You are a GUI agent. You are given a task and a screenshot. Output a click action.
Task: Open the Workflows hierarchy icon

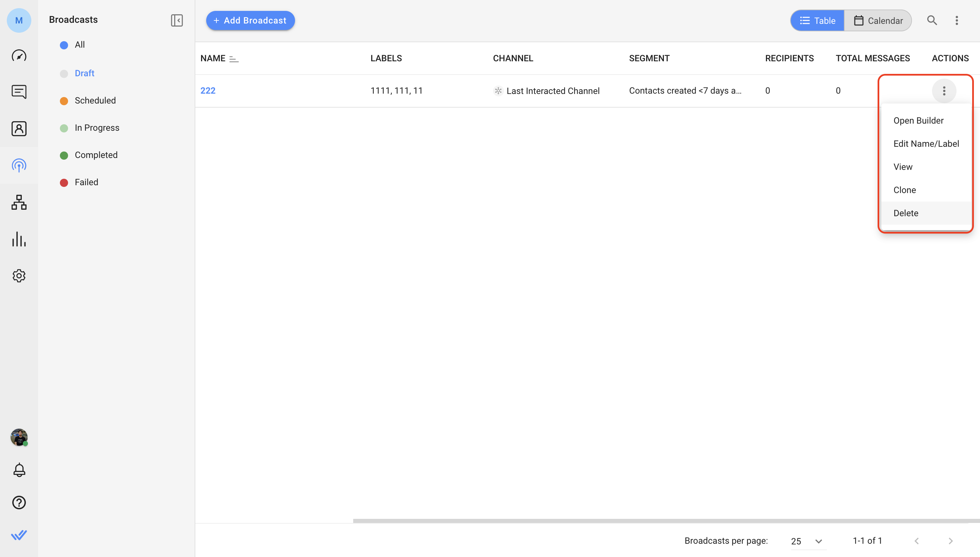[19, 202]
